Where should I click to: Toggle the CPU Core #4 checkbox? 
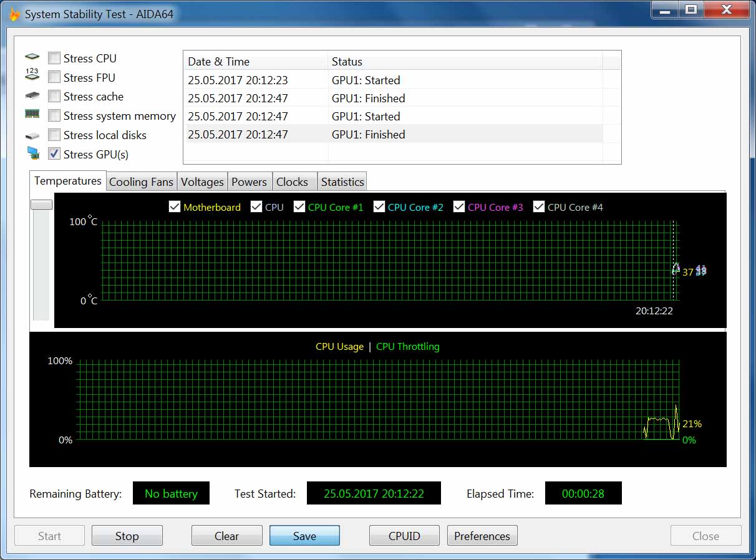point(538,207)
